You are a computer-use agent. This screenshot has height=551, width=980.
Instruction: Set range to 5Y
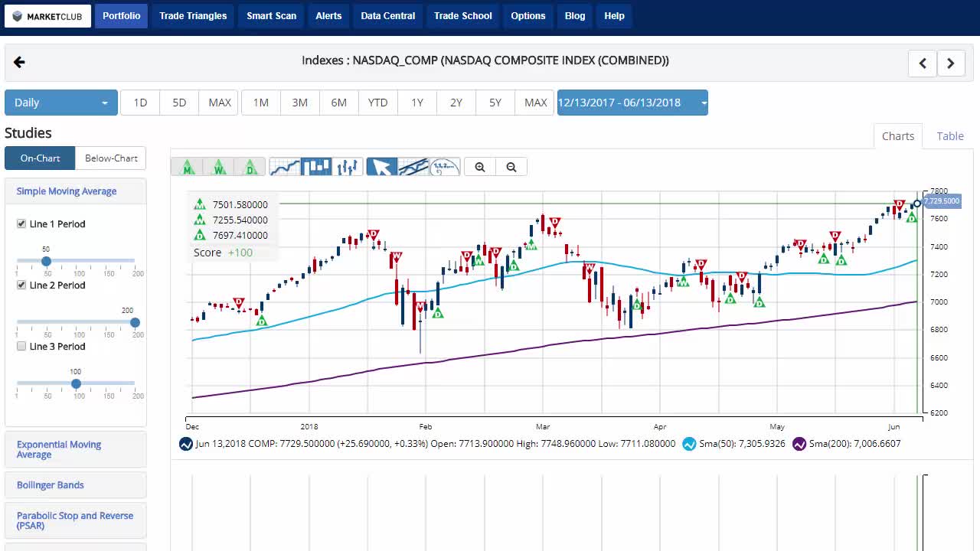[495, 103]
